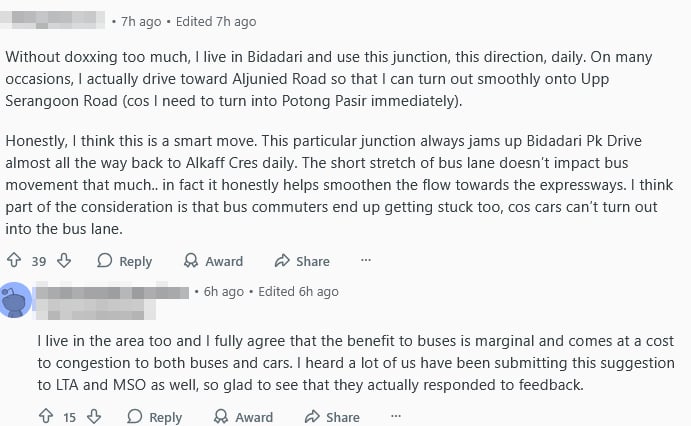The width and height of the screenshot is (691, 426).
Task: Reply to the comment mentioning LTA and MSO
Action: point(154,417)
